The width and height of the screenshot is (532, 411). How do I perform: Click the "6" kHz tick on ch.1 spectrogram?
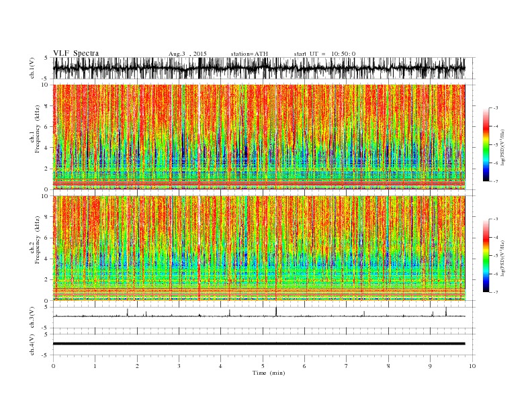click(x=47, y=127)
